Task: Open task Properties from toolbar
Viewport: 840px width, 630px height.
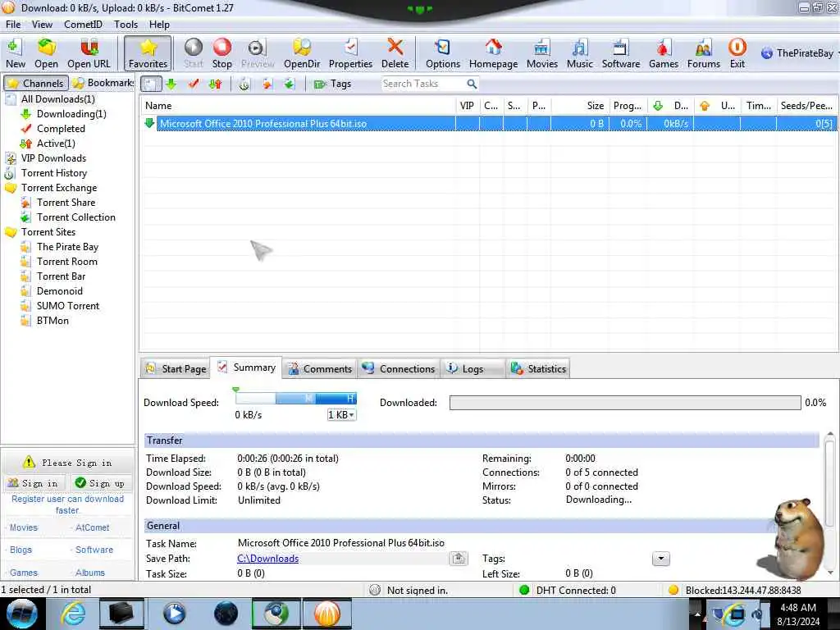Action: tap(350, 53)
